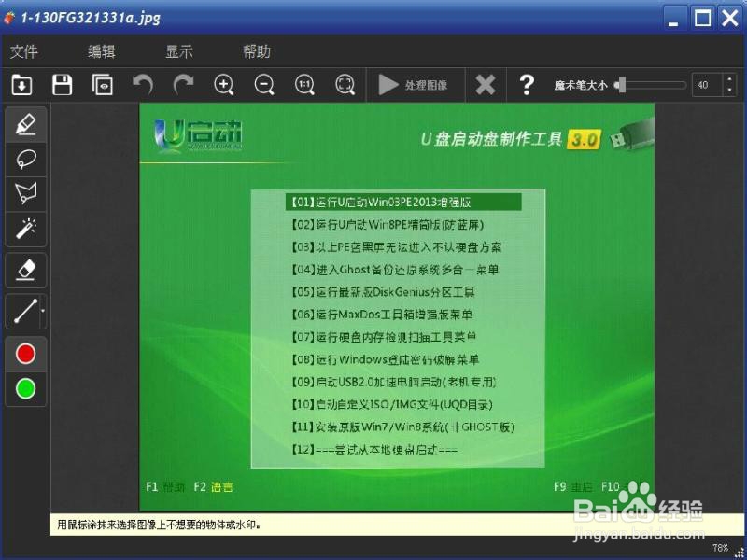Select the Marker pen tool
747x560 pixels.
coord(25,123)
